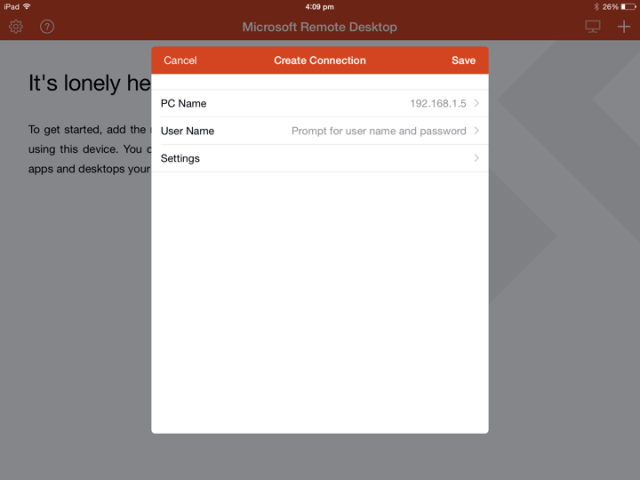Save the new connection
The image size is (640, 480).
click(463, 60)
